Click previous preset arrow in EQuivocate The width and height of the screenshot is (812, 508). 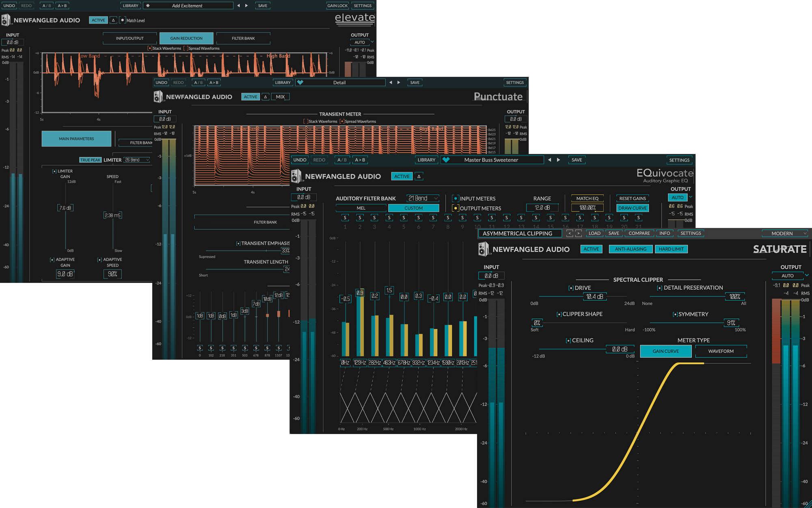550,160
